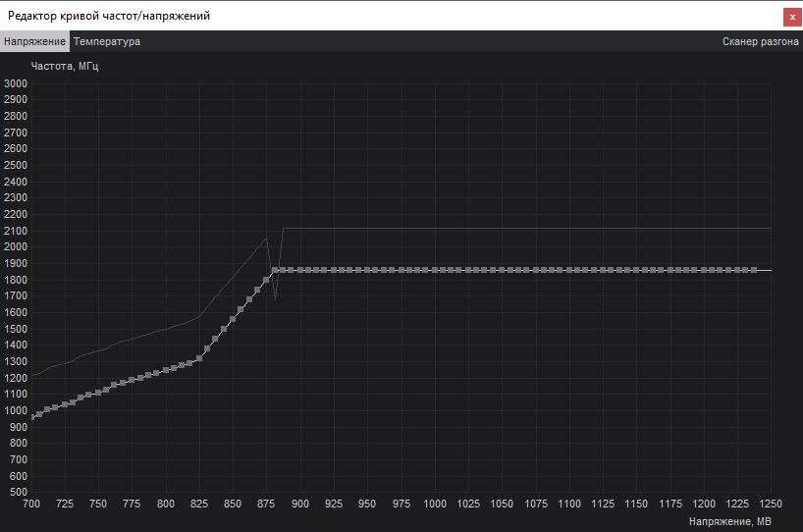803x532 pixels.
Task: Select the first curve point at 700 mV
Action: point(32,417)
